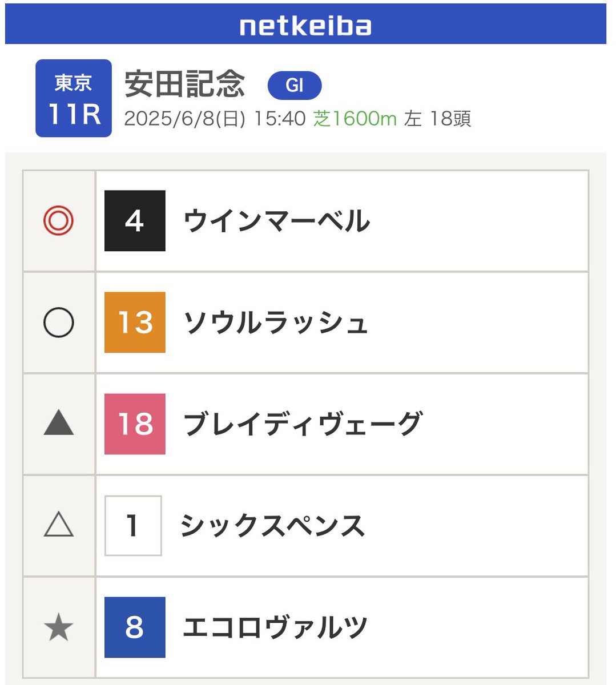Click the 東京 11R race badge
This screenshot has width=616, height=685.
click(x=74, y=98)
